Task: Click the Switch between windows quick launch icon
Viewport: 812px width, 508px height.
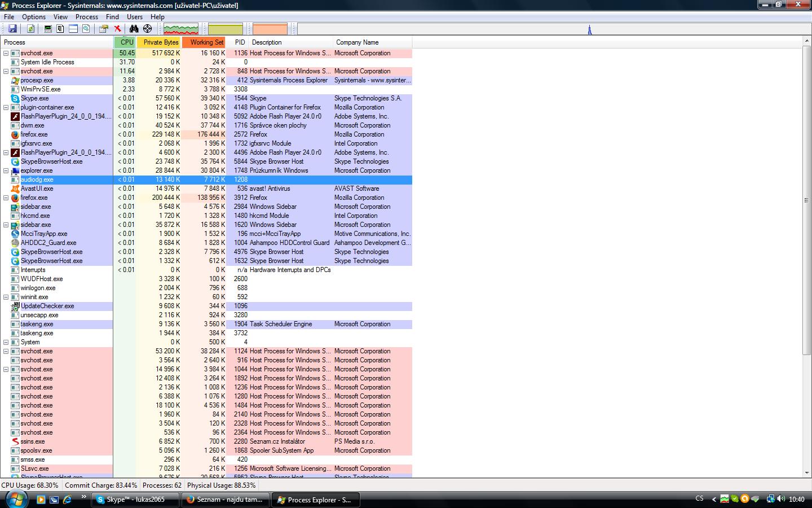Action: 54,500
